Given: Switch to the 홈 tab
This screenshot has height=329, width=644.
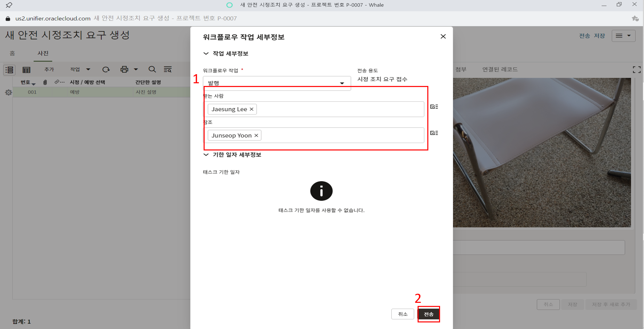Looking at the screenshot, I should (12, 53).
